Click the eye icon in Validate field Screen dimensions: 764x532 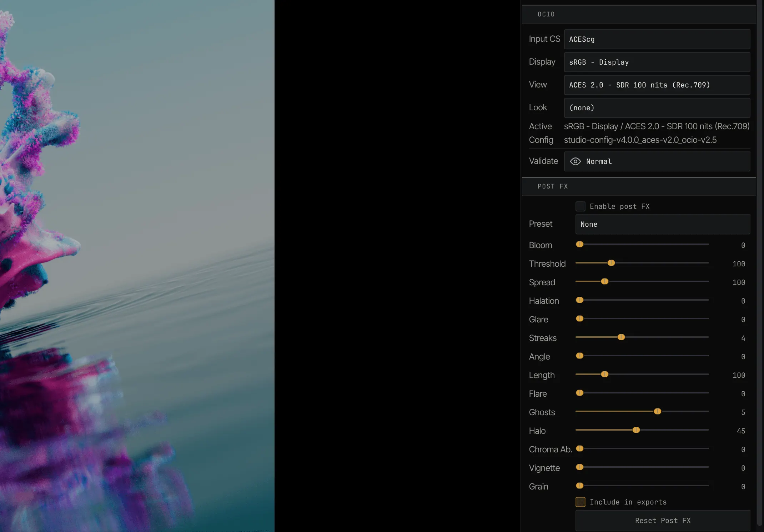(575, 161)
